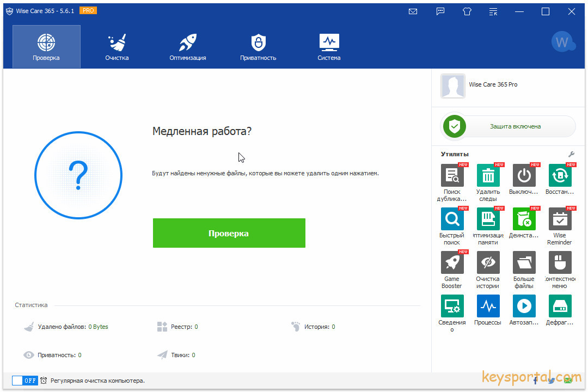The image size is (588, 392).
Task: Switch to the Оптимизация tab
Action: click(188, 47)
